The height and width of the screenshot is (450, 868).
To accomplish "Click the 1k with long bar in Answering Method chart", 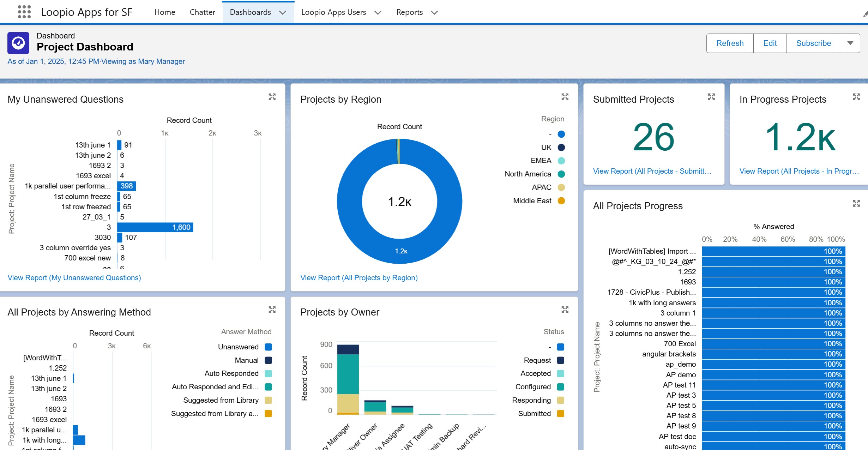I will pos(79,440).
